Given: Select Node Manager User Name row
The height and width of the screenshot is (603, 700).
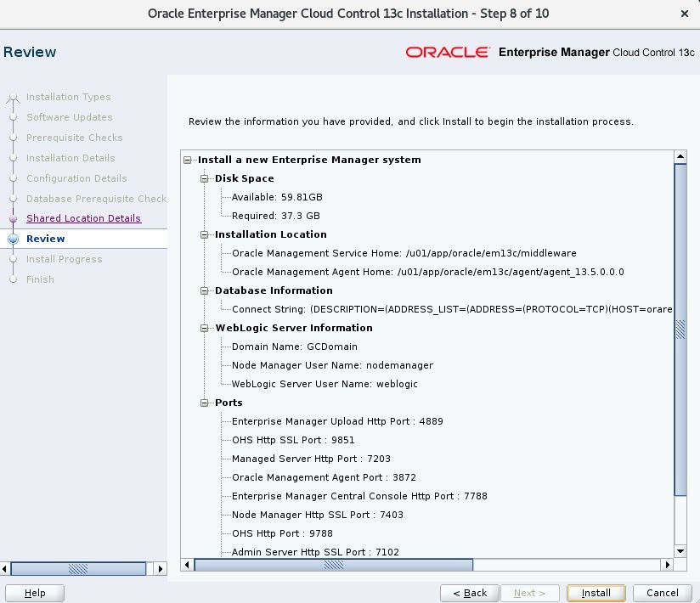Looking at the screenshot, I should pos(332,365).
